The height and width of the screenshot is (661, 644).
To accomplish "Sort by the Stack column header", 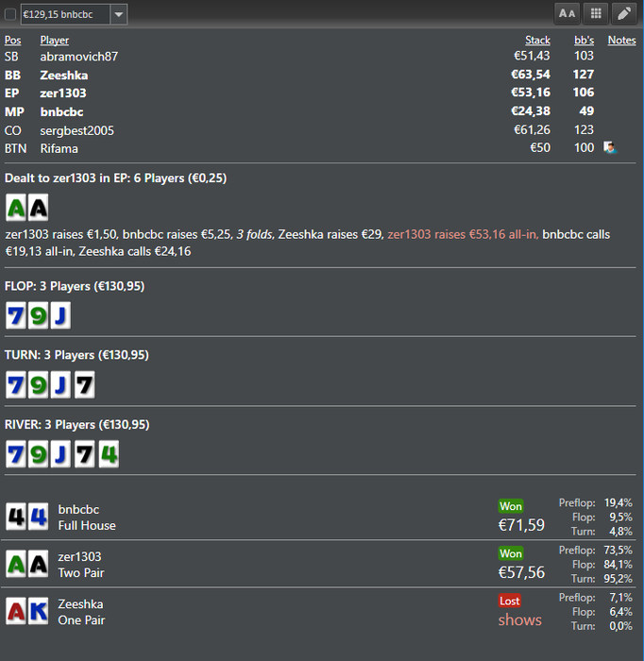I will pos(537,40).
